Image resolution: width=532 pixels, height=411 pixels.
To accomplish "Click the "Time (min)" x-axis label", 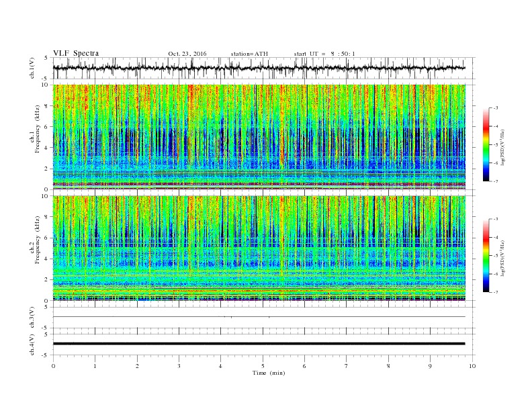I will tap(269, 373).
